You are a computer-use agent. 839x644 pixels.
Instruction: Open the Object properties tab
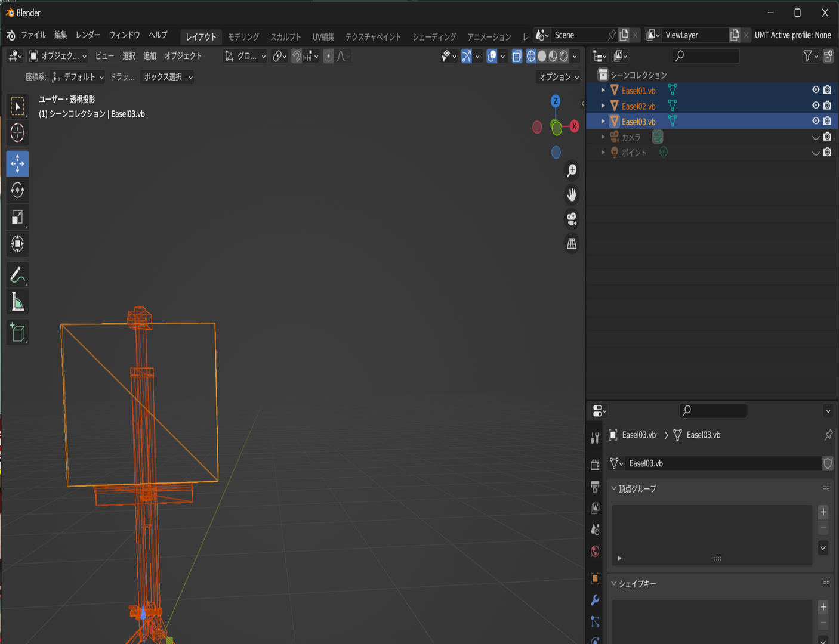point(595,578)
